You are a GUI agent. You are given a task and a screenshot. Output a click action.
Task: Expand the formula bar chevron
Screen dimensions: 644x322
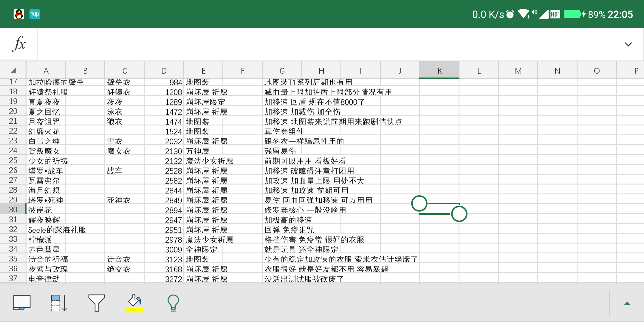(628, 44)
